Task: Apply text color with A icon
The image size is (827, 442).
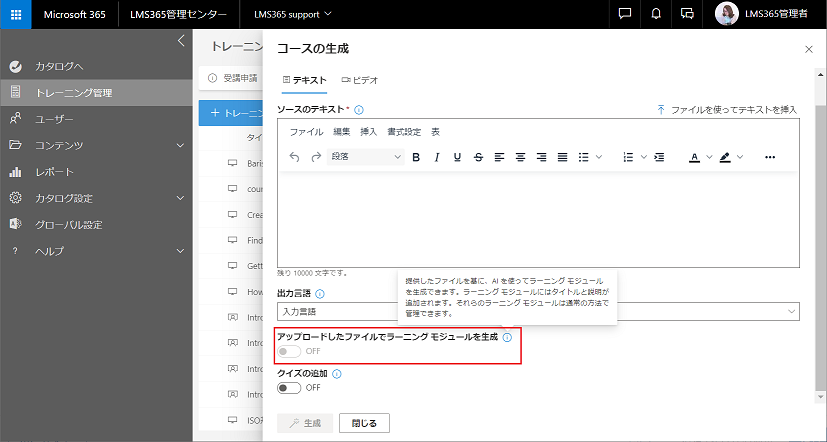Action: [x=695, y=157]
